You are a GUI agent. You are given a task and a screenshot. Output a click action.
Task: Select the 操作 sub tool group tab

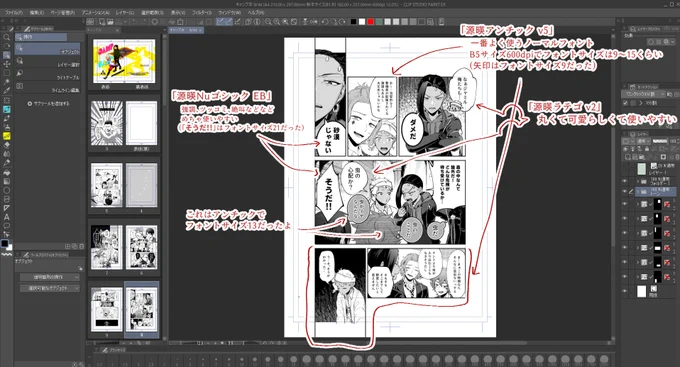point(41,37)
